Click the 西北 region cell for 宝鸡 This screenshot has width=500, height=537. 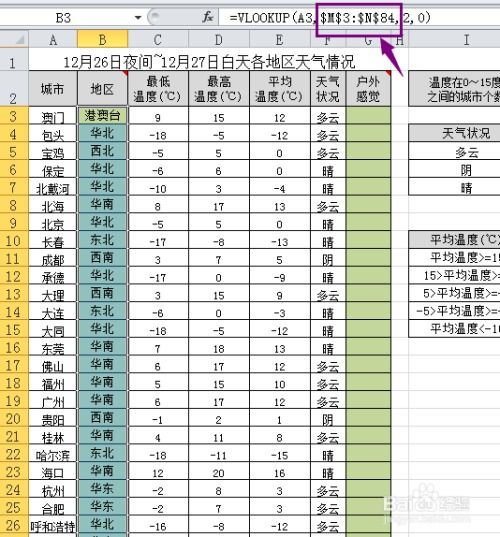(102, 151)
